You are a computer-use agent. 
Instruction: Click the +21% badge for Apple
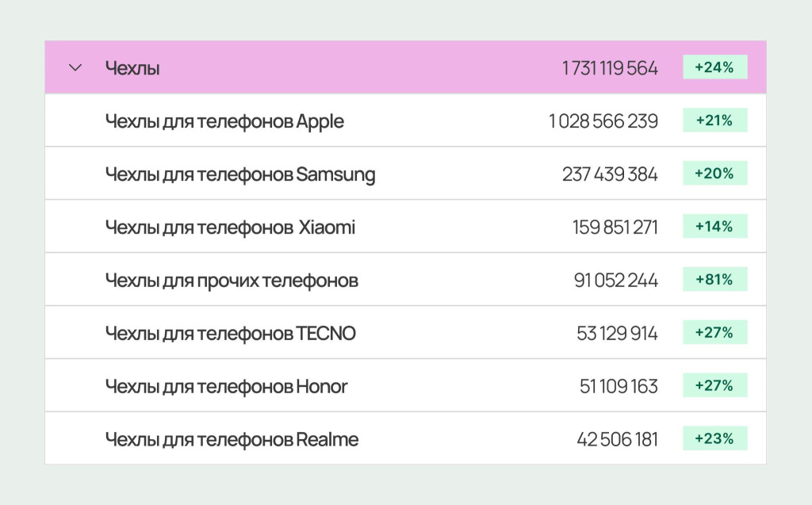click(714, 121)
